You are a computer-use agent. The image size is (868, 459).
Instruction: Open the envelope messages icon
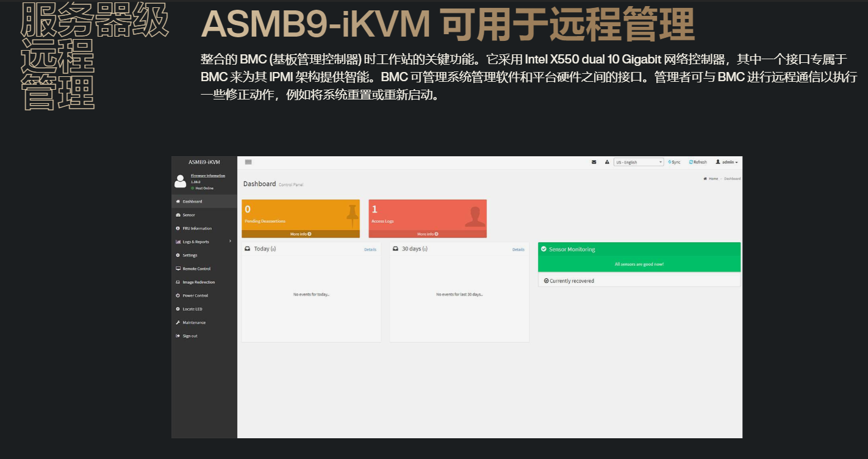594,162
